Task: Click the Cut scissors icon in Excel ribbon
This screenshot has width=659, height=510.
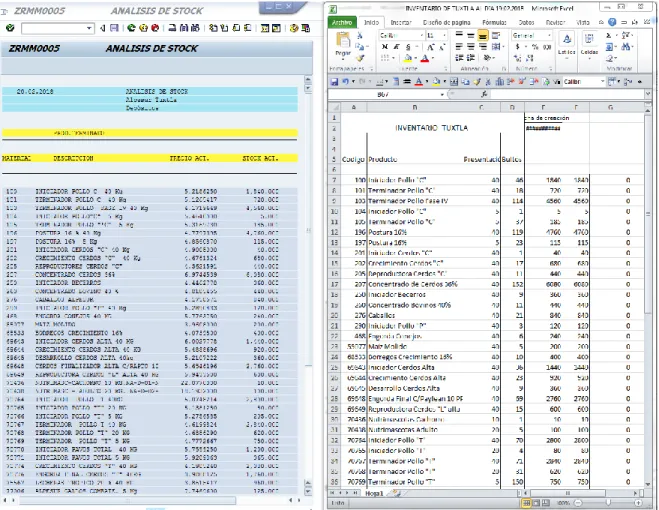Action: [x=360, y=36]
